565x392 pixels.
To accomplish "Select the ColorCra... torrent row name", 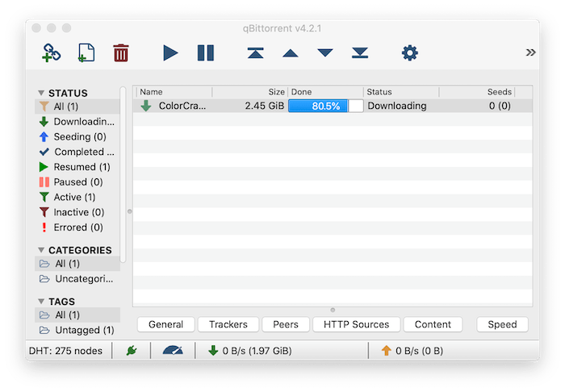I will (x=182, y=106).
